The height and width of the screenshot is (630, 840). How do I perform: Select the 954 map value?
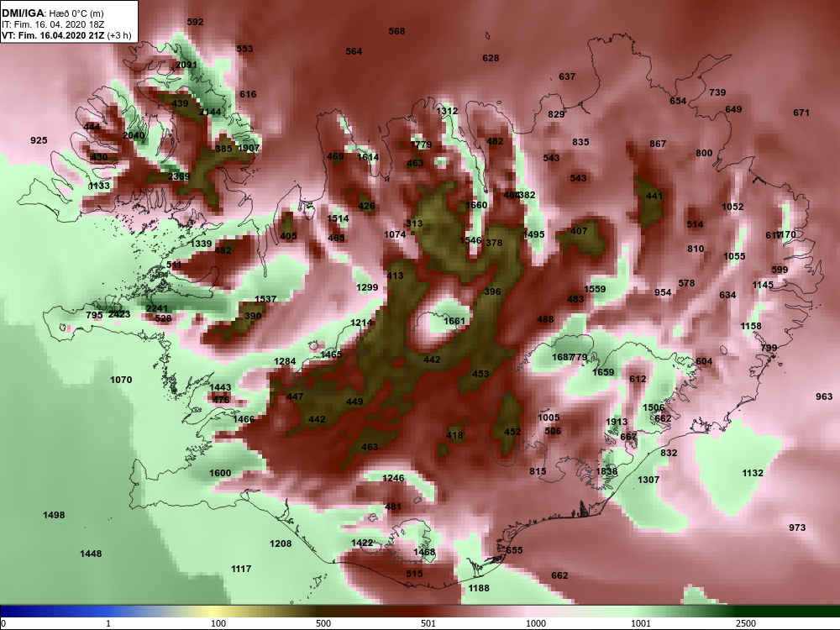coord(663,292)
